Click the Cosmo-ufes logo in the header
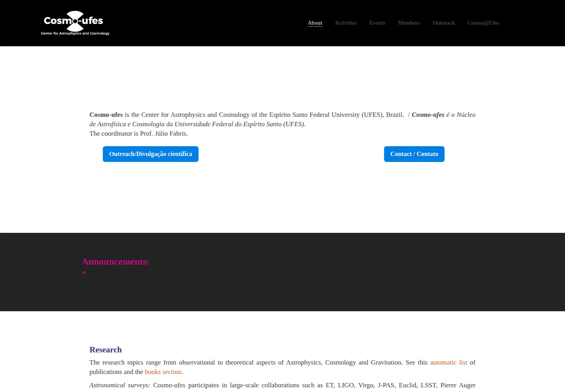The height and width of the screenshot is (392, 565). [x=75, y=23]
